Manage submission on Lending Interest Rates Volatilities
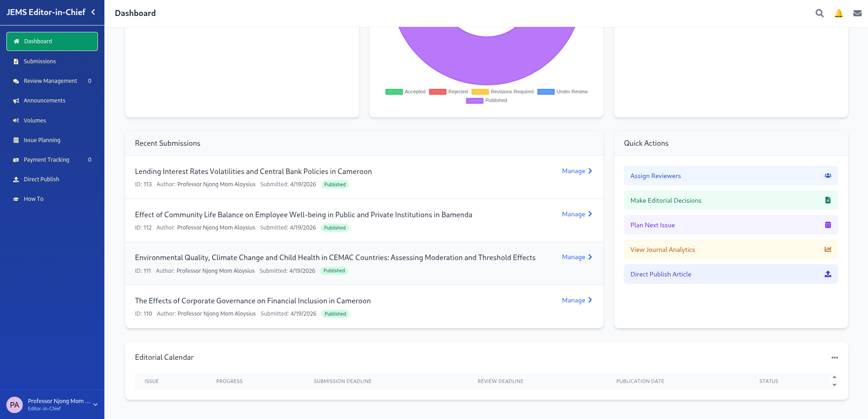Screen dimensions: 868x419 click(577, 171)
